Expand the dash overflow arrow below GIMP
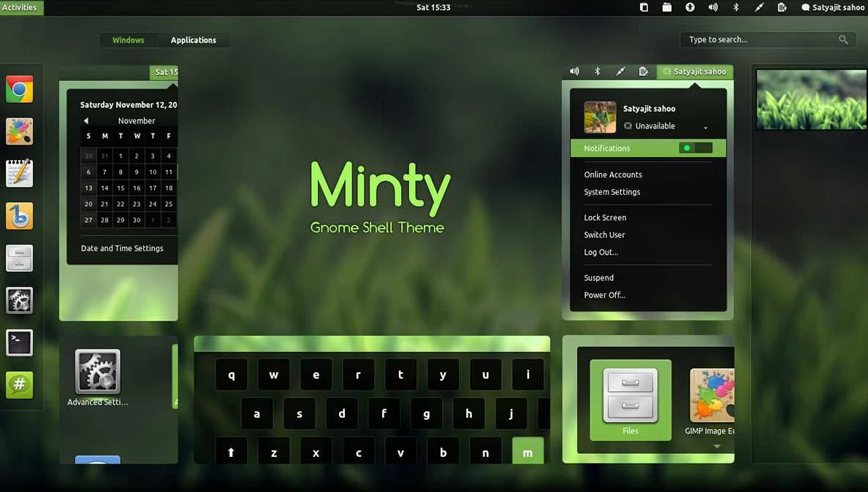This screenshot has width=868, height=492. pos(717,446)
